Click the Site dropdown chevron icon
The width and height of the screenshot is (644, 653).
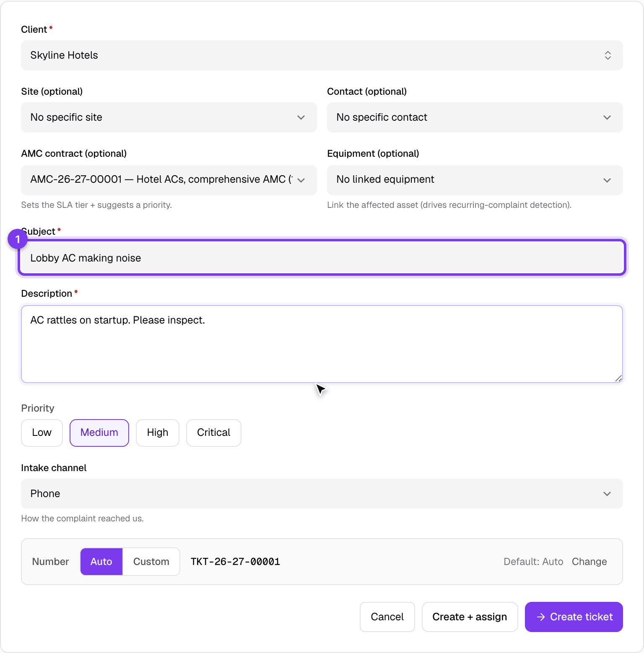(301, 117)
